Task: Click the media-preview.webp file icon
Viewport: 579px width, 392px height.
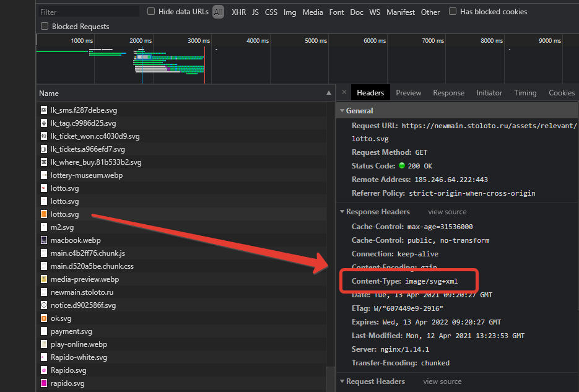Action: [x=44, y=279]
